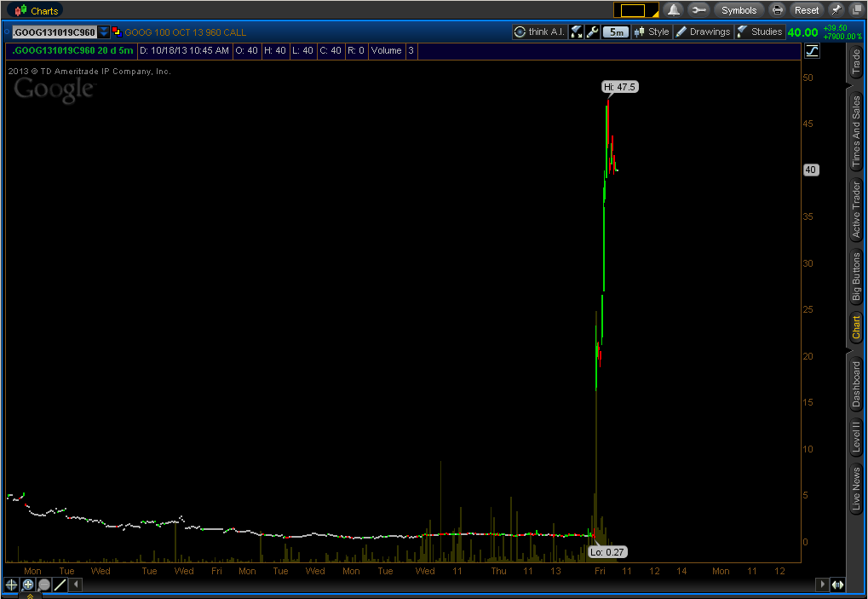This screenshot has height=599, width=868.
Task: Switch to the Trade side tab
Action: point(856,62)
